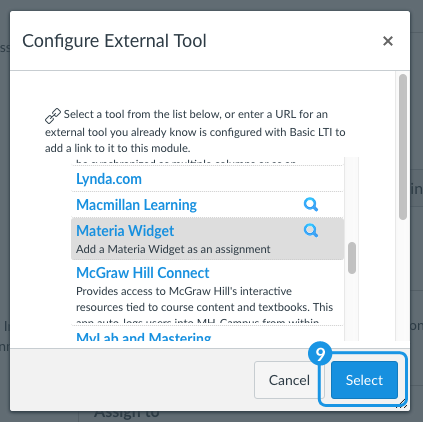
Task: Click the magnifier icon beside Materia Widget
Action: point(311,230)
